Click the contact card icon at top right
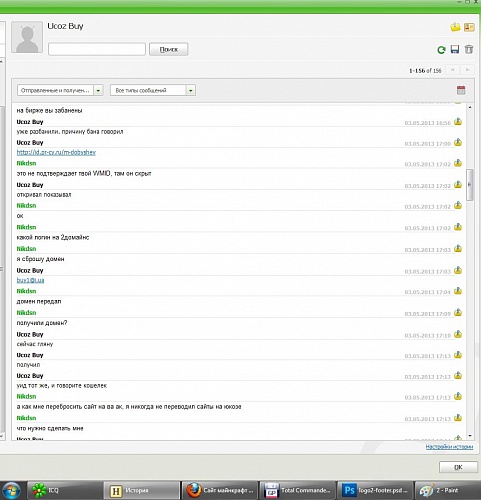This screenshot has width=481, height=500. coord(469,27)
